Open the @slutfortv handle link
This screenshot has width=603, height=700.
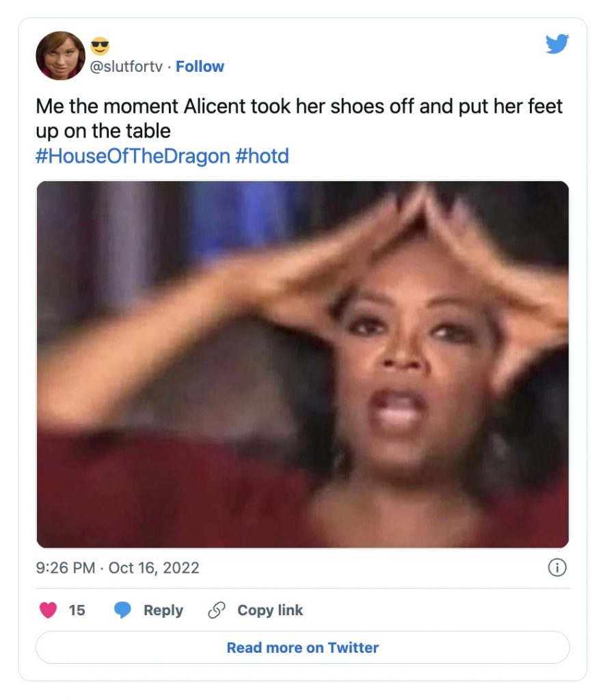(126, 66)
